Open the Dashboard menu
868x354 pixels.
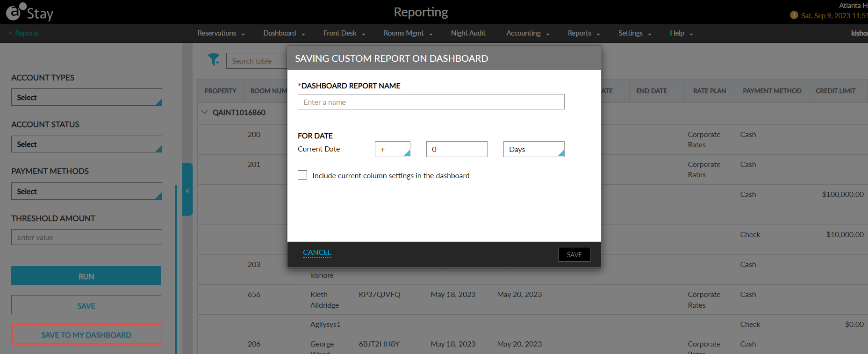pos(284,33)
